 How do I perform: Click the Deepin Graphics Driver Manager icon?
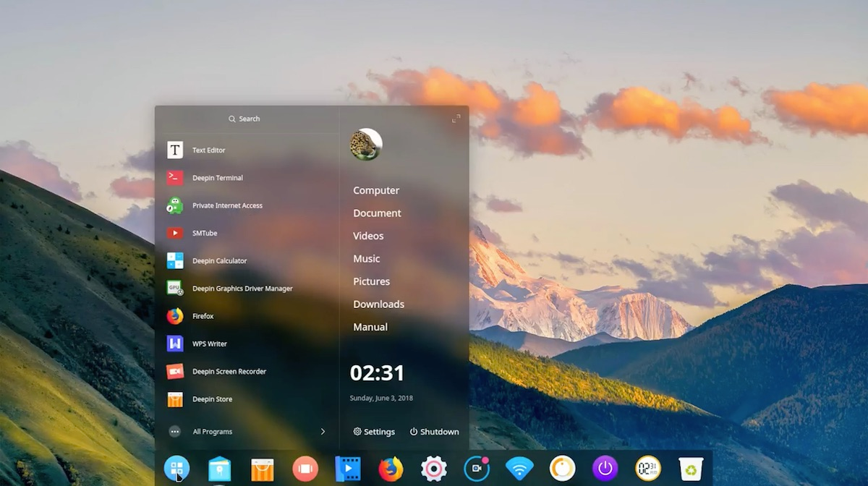coord(175,288)
